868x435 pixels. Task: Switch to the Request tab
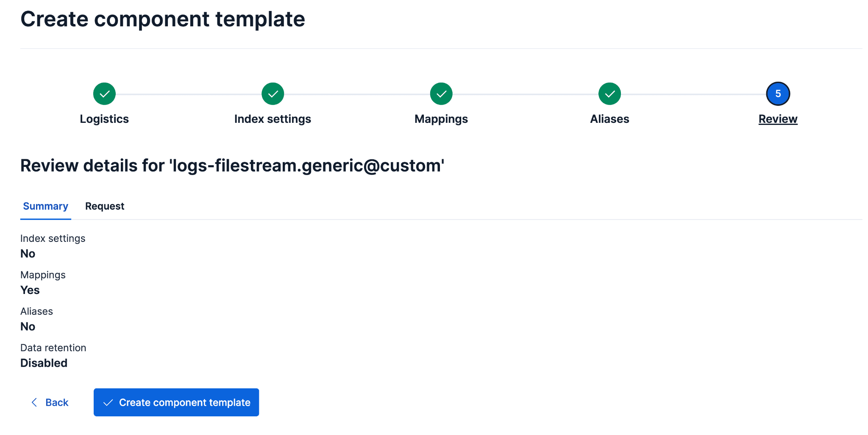point(104,206)
